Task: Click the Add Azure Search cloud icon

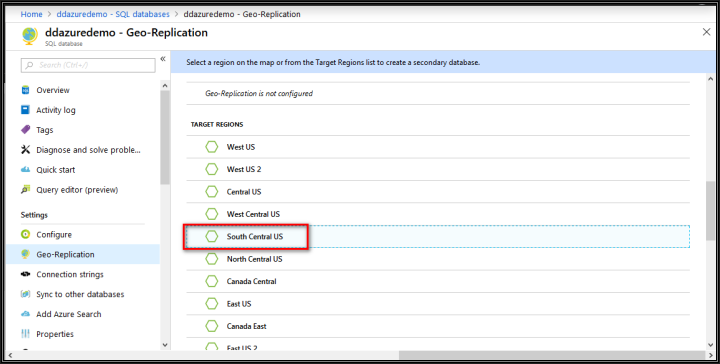Action: tap(26, 314)
